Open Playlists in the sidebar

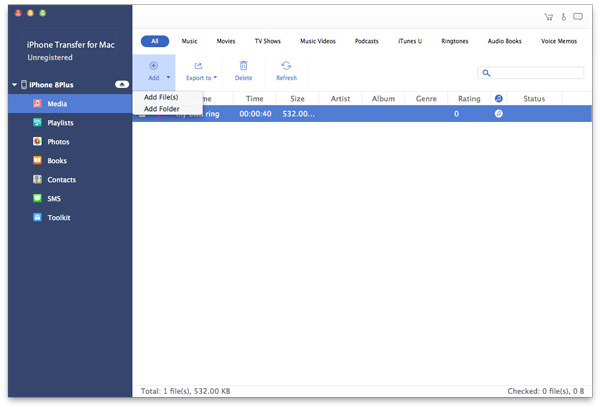(x=70, y=122)
